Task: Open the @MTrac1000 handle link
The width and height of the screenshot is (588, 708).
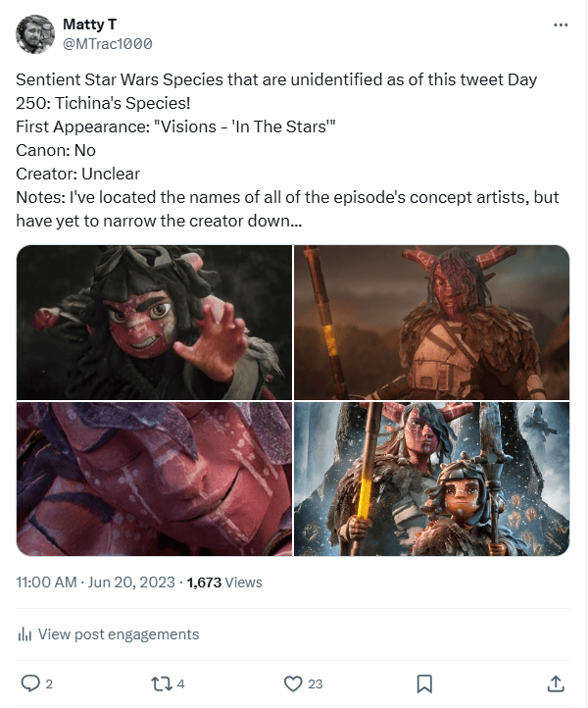Action: coord(107,44)
